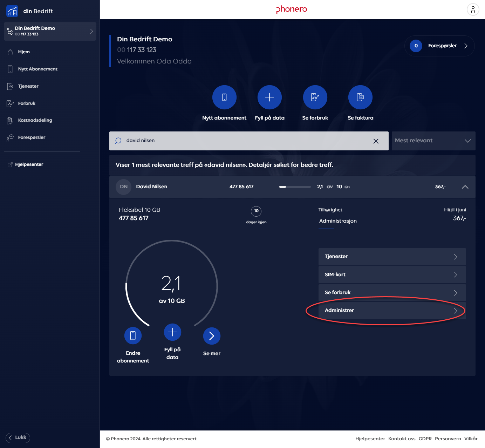Click the Personvern footer link

click(448, 439)
